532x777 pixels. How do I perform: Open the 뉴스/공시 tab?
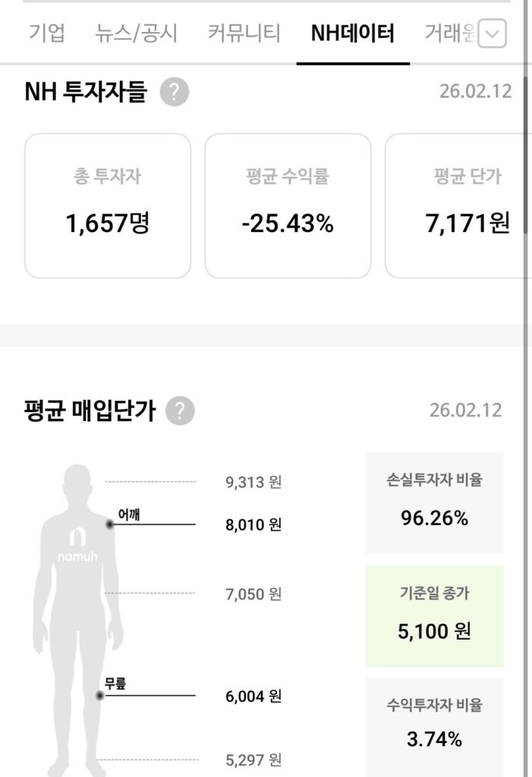coord(136,33)
